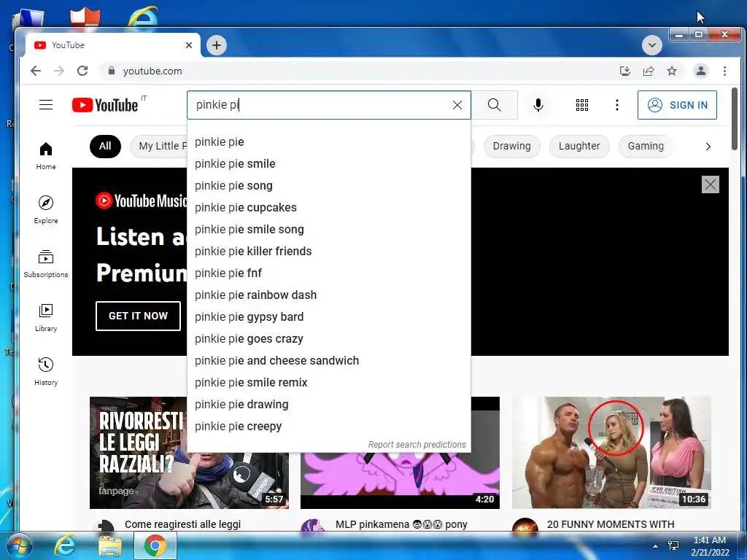Open '20 FUNNY MOMENTS WITH' video title
747x560 pixels.
point(611,524)
